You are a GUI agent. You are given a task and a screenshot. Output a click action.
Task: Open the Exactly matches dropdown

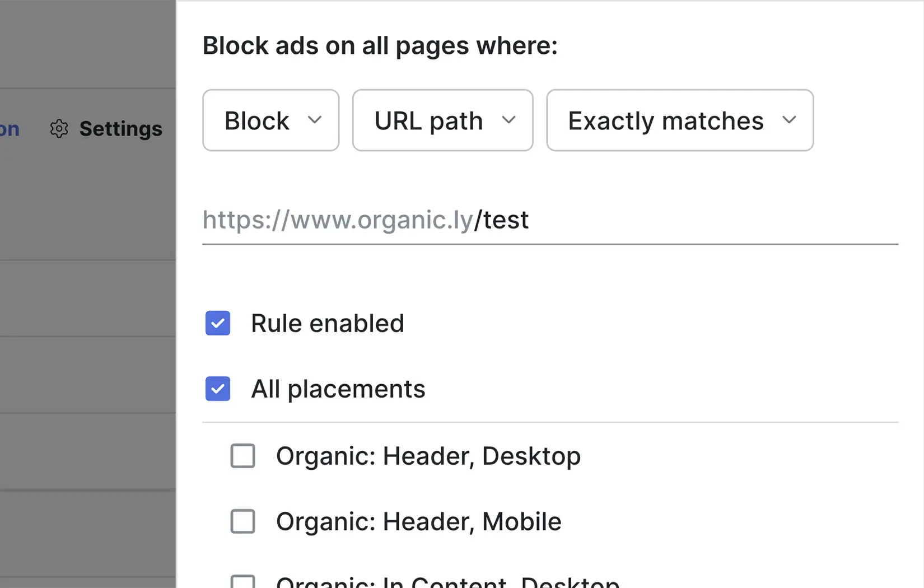point(679,120)
